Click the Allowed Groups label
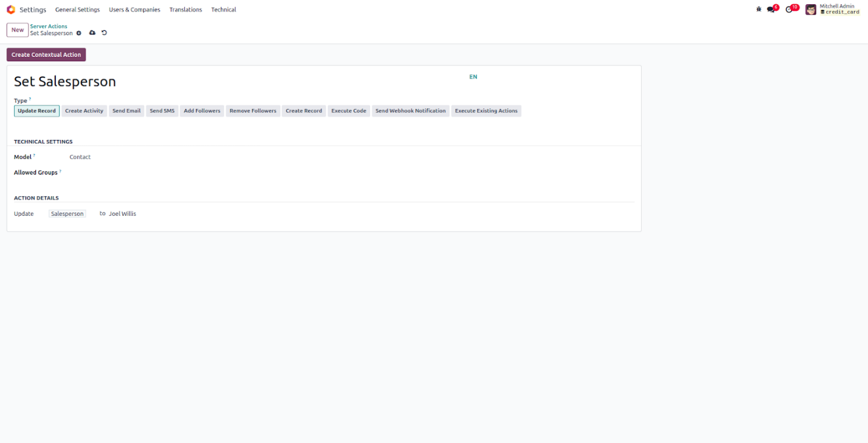 coord(36,173)
